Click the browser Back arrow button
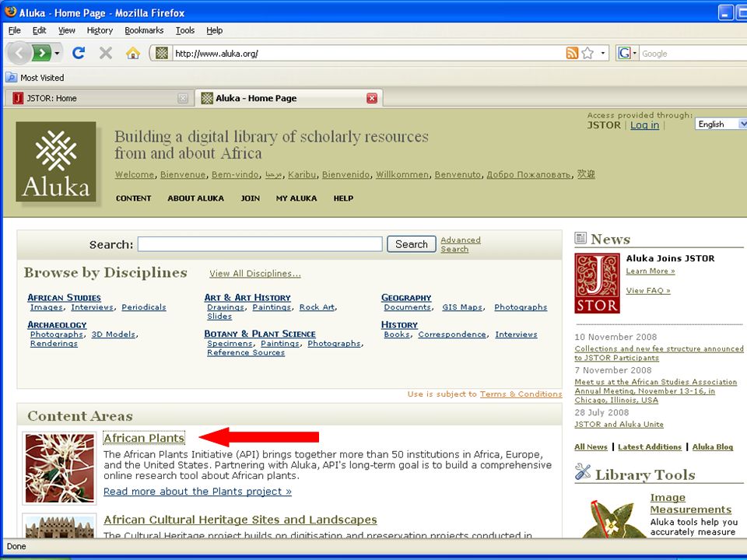747x560 pixels. click(x=19, y=53)
